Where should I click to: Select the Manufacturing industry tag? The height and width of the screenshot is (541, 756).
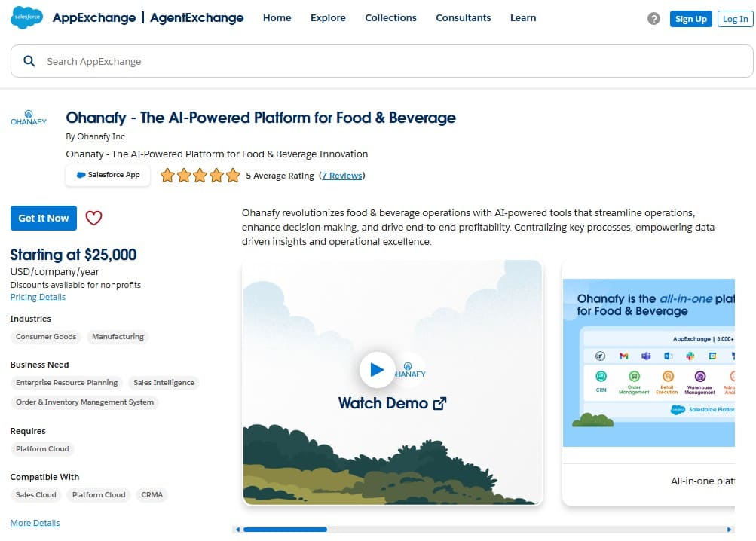pyautogui.click(x=118, y=337)
